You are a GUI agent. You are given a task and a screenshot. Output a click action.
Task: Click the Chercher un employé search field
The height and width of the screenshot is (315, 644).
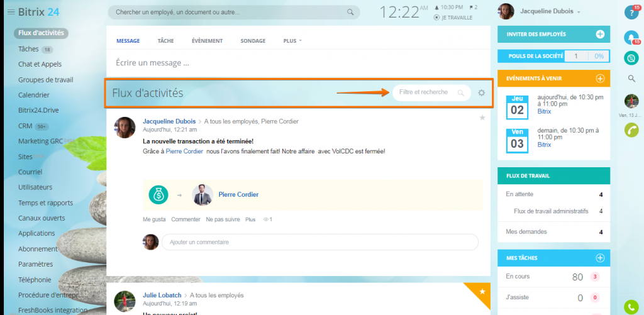(x=234, y=13)
